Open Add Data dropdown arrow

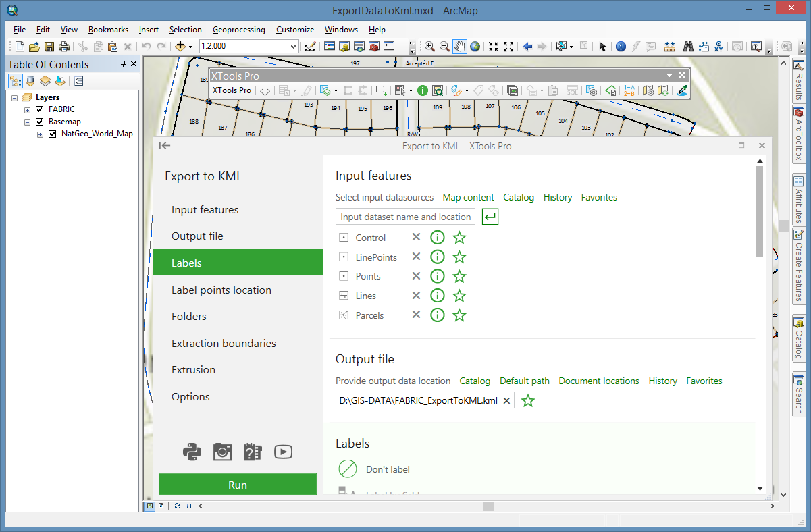pyautogui.click(x=191, y=47)
